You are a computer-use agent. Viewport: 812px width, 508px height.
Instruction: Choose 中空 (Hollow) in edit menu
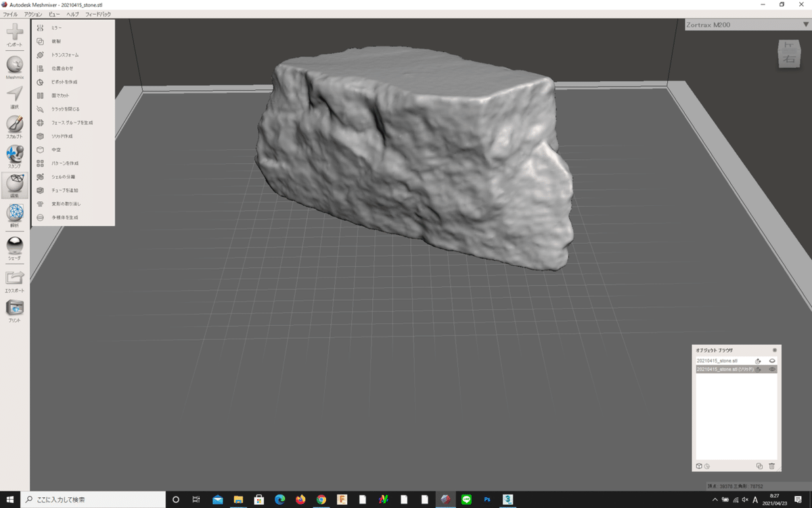coord(72,150)
